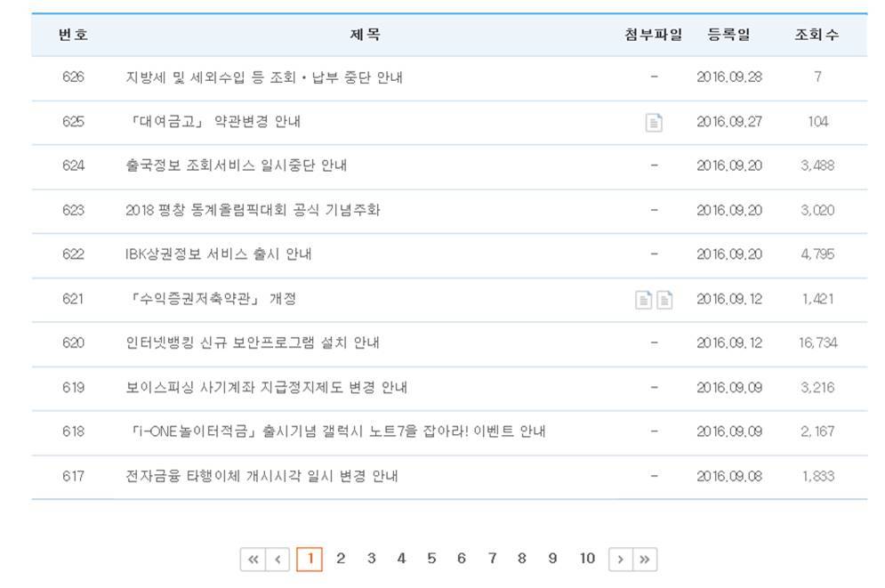Open 「대여금고」 약관변경 안내 notice
This screenshot has height=588, width=885.
click(x=213, y=121)
